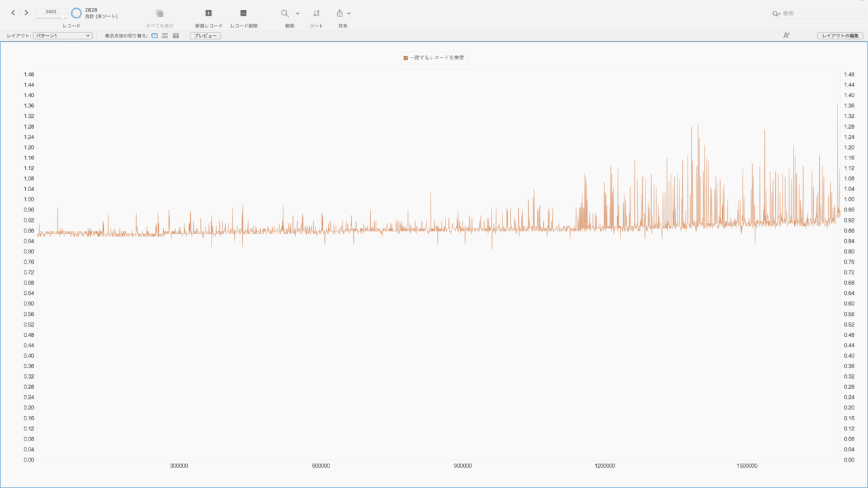Select the list view display icon
Viewport: 868px width, 488px height.
[165, 35]
